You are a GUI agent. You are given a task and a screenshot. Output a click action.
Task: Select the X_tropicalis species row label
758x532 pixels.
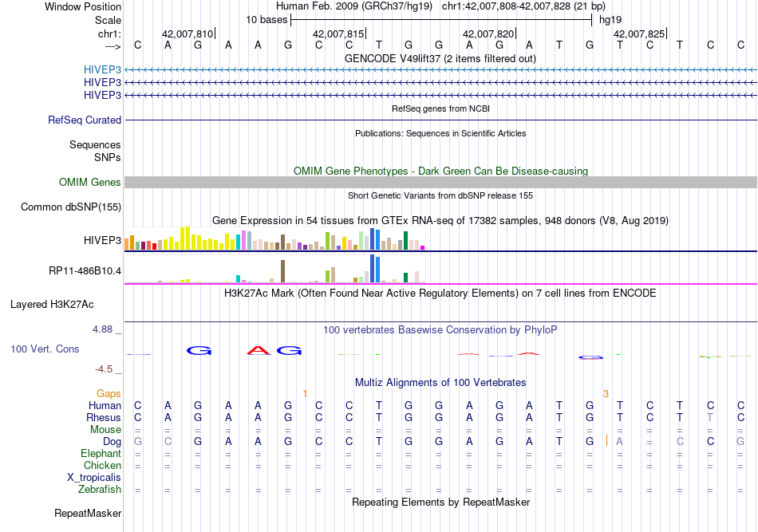tap(94, 478)
